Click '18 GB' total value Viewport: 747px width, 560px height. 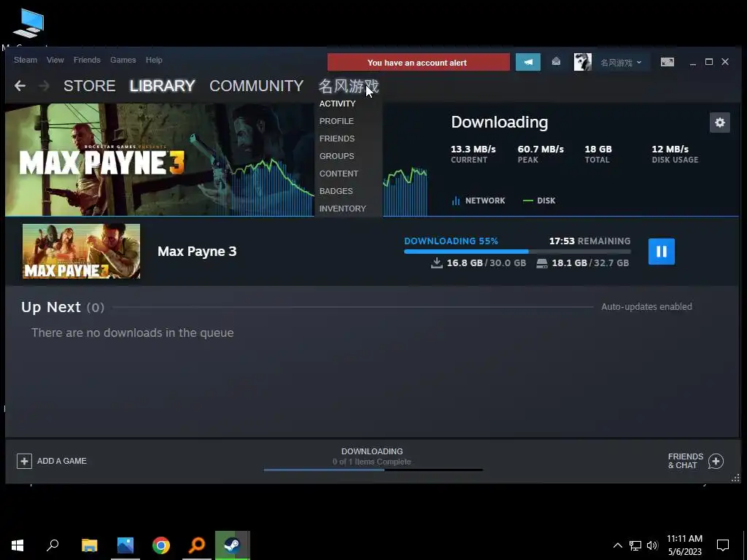pos(598,149)
